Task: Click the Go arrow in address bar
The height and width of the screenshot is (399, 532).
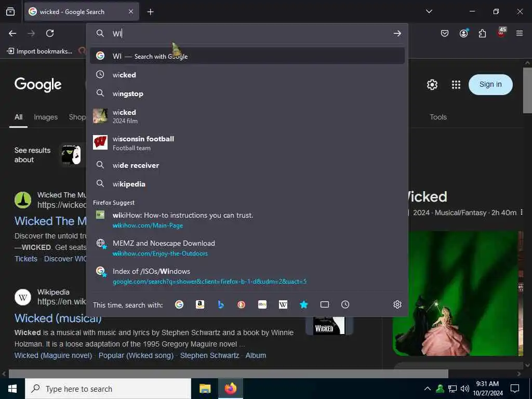Action: click(x=397, y=33)
